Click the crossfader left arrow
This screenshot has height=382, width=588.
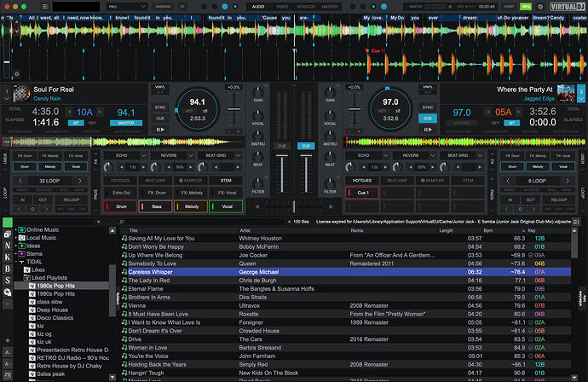pos(257,206)
